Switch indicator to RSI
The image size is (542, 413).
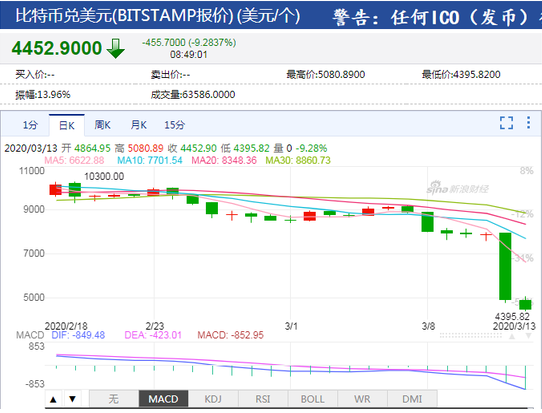[263, 399]
